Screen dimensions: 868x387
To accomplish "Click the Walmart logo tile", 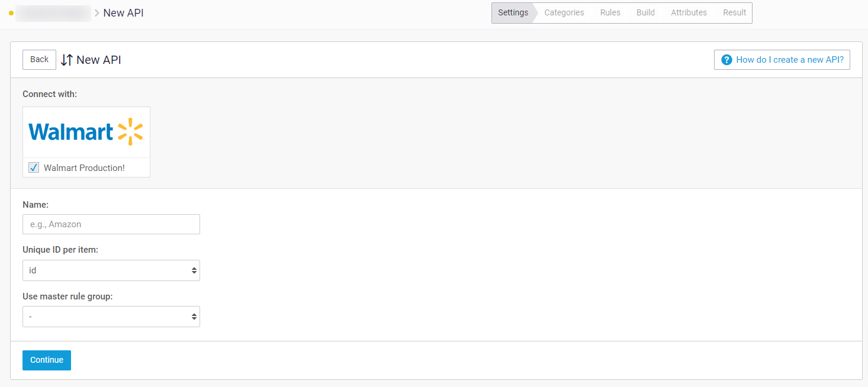I will point(86,132).
